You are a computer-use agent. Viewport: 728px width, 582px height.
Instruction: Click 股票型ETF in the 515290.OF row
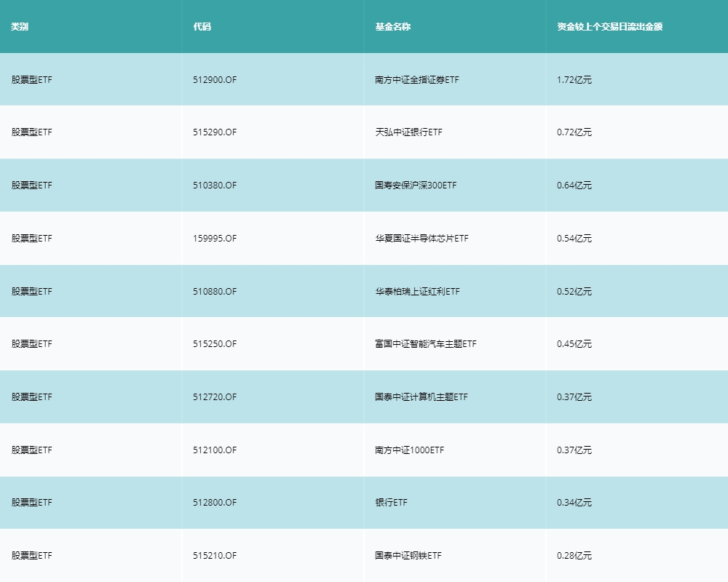pos(31,132)
